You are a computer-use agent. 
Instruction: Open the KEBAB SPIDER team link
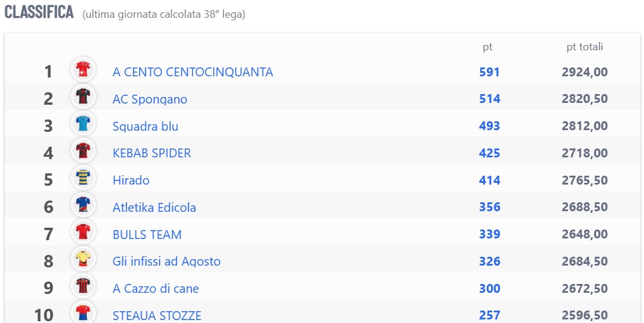pos(152,153)
